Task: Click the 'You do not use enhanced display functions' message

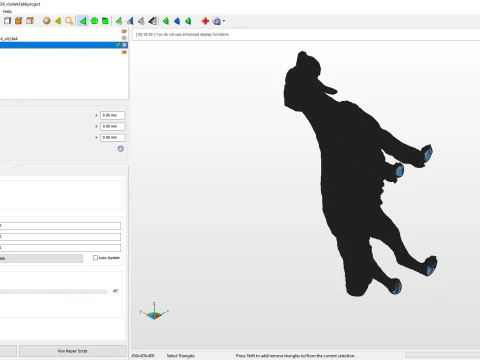Action: 192,34
